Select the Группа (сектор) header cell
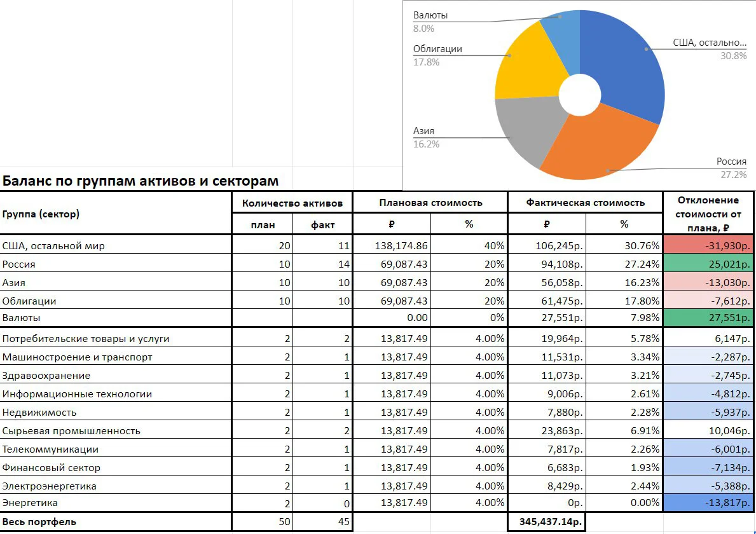 [x=116, y=214]
